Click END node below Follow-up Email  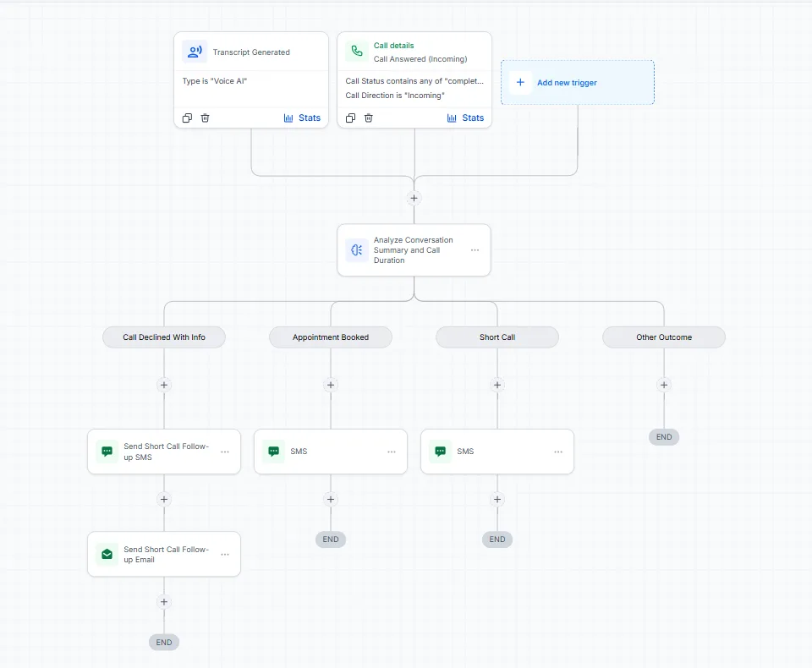tap(164, 642)
